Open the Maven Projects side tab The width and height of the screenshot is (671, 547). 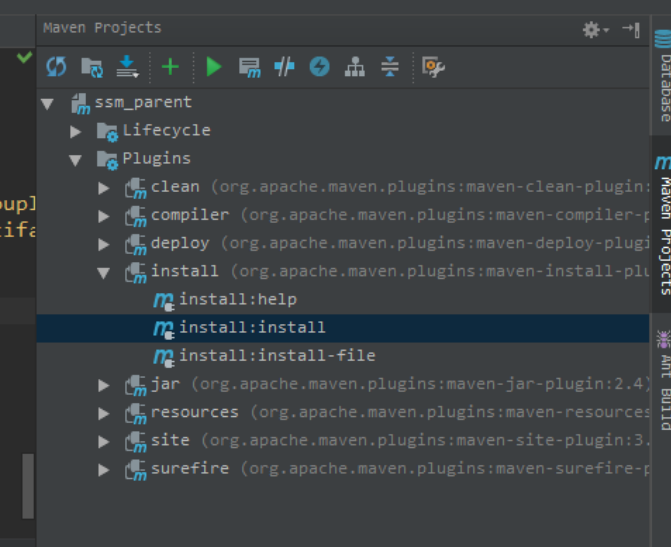point(662,225)
